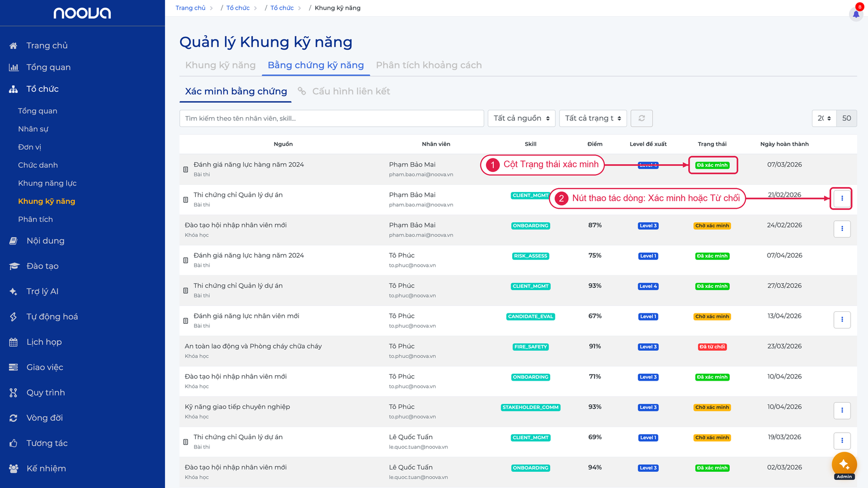Open row actions for Kỹ năng giao tiếp chuyên nghiệp
The width and height of the screenshot is (868, 488).
click(x=842, y=410)
